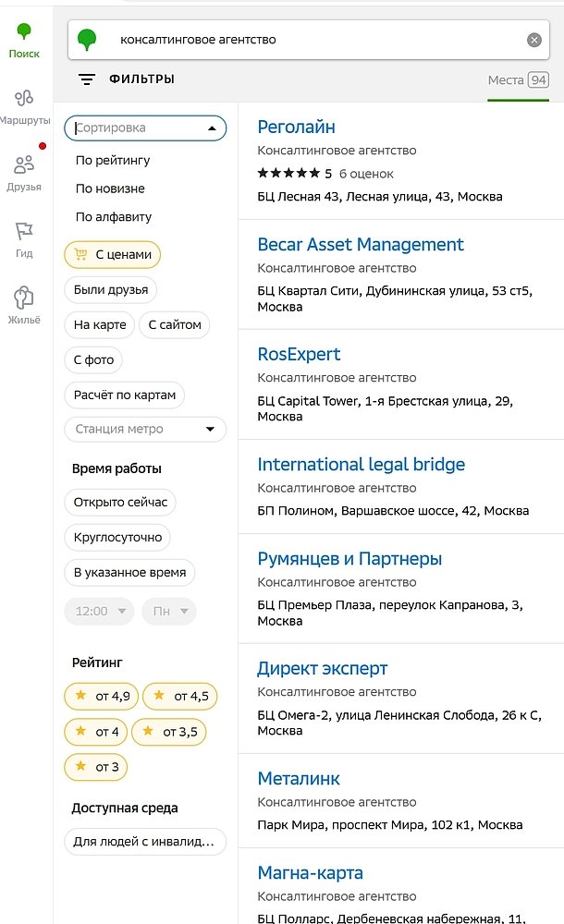Image resolution: width=564 pixels, height=924 pixels.
Task: Click the filter funnel icon near ФИЛЬТРЫ
Action: click(87, 79)
